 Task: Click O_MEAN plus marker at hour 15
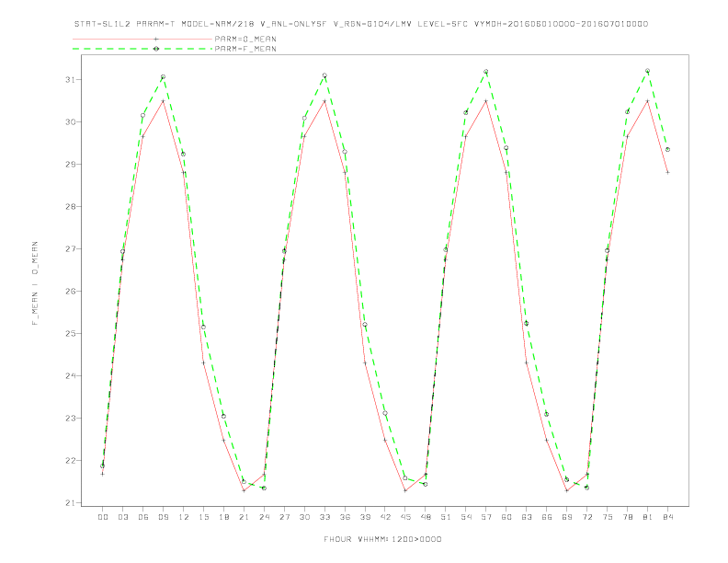(x=203, y=362)
